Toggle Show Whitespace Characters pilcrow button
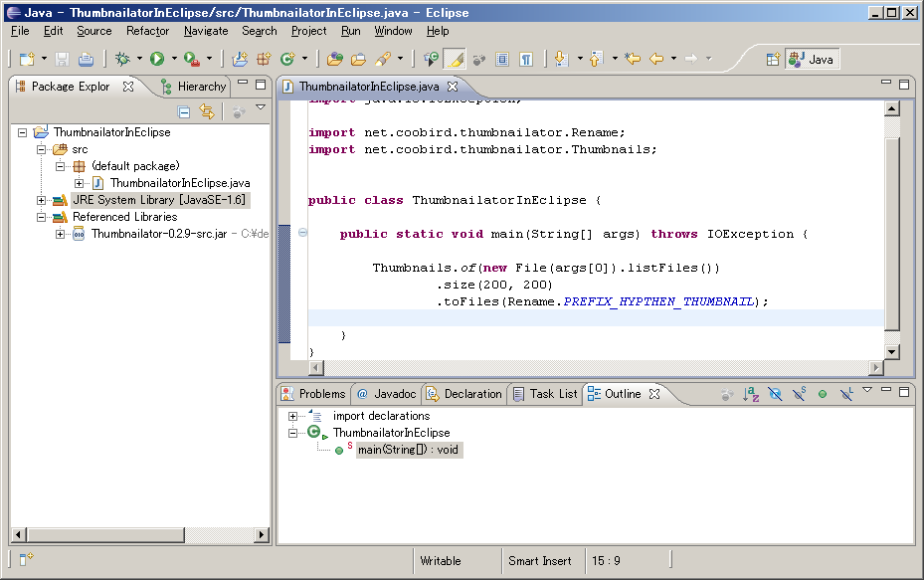 click(x=526, y=59)
